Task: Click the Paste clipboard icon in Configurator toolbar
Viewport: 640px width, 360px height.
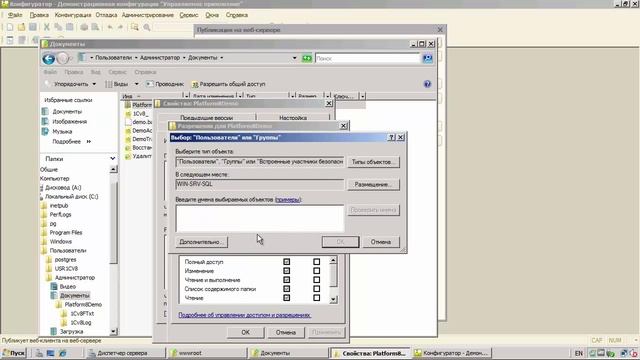Action: tap(70, 27)
